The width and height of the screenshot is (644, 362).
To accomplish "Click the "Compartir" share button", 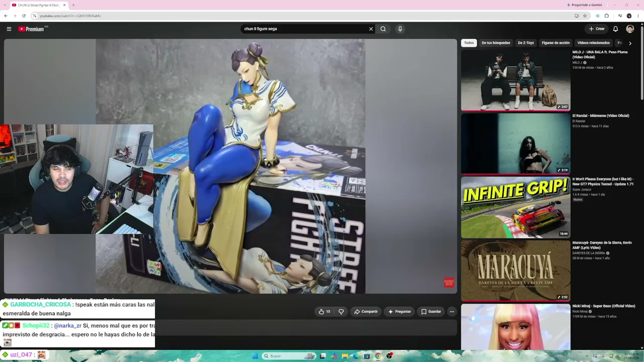I will (366, 312).
